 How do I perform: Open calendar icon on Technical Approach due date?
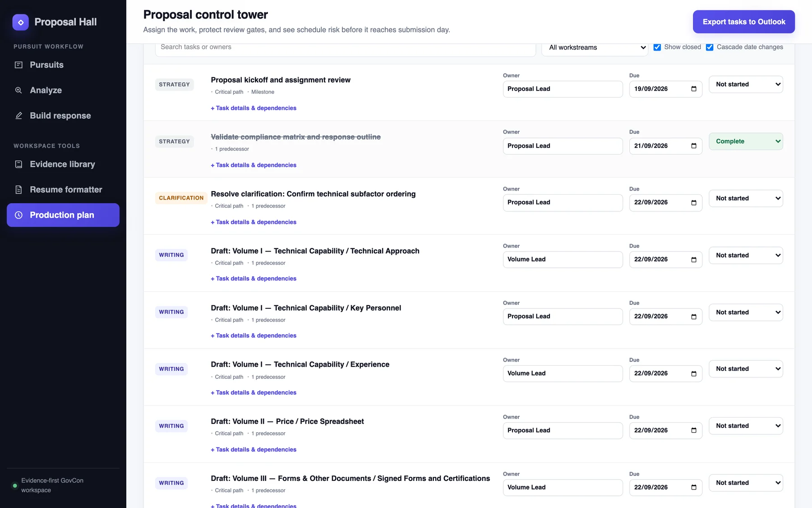tap(694, 260)
